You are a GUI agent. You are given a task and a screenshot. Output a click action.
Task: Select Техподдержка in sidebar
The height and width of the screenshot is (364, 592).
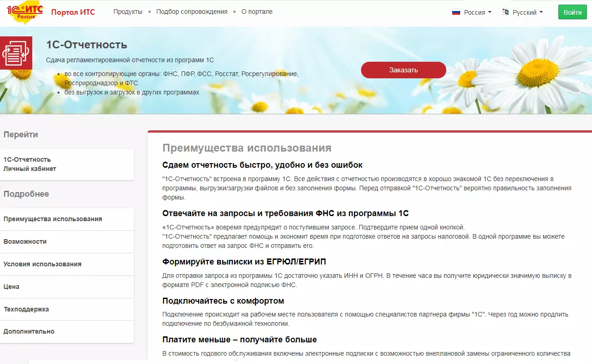(x=67, y=309)
